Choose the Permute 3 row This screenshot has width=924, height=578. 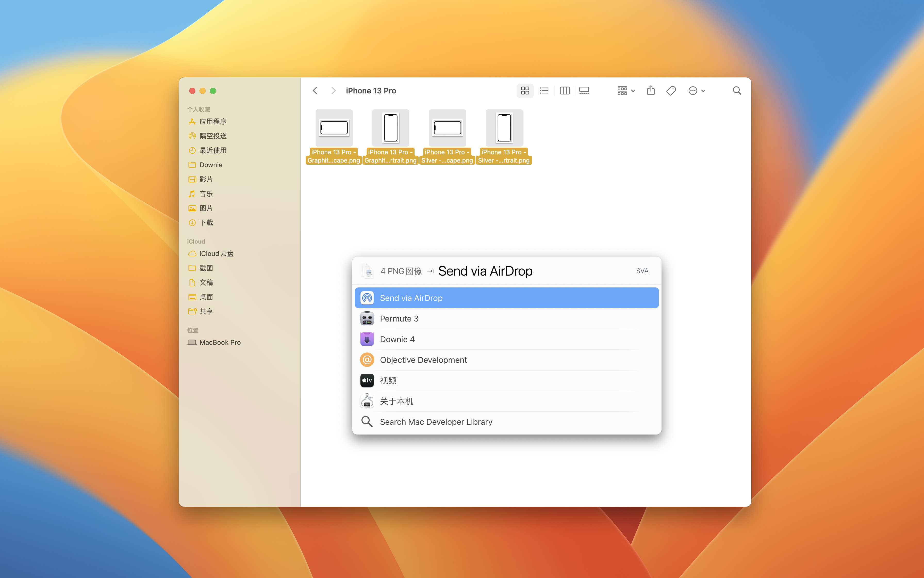tap(507, 318)
